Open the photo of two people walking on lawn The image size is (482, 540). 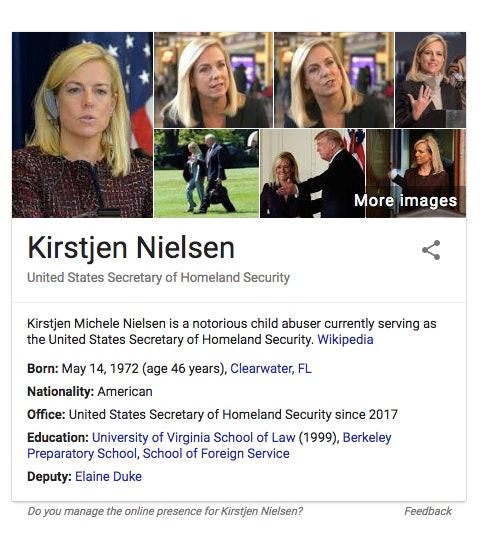[206, 174]
